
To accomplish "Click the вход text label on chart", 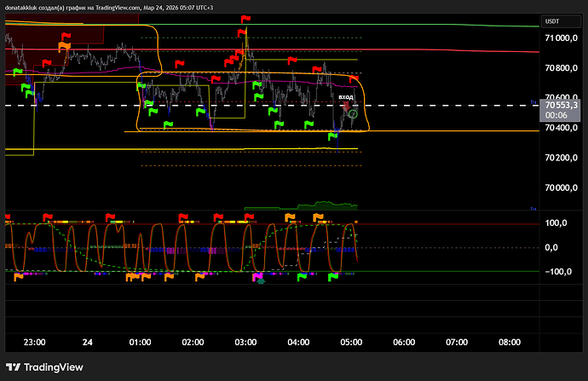I will coord(346,97).
